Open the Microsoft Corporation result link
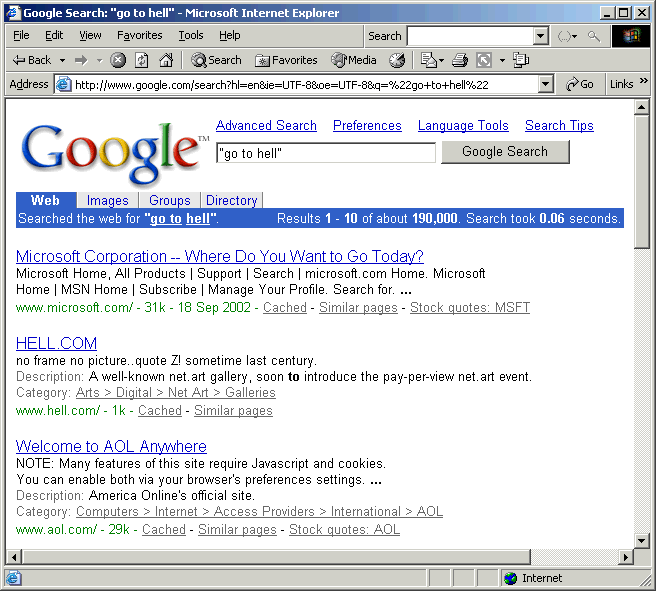Image resolution: width=656 pixels, height=591 pixels. coord(220,256)
